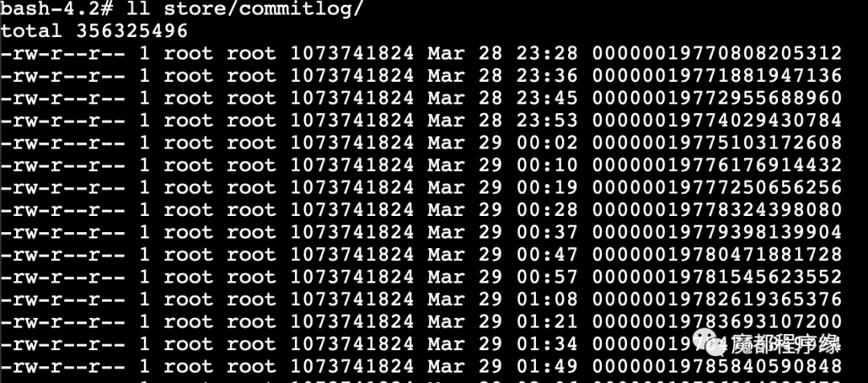Viewport: 868px width, 383px height.
Task: Click file size on the 01:21 row
Action: click(352, 322)
